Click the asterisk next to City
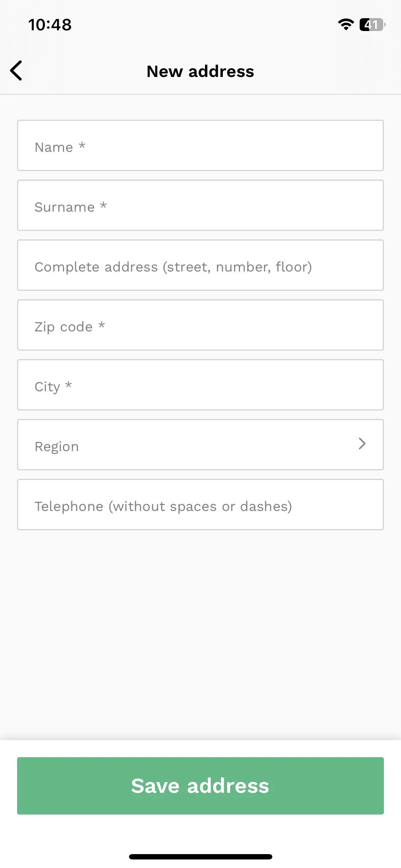The height and width of the screenshot is (868, 401). coord(68,384)
